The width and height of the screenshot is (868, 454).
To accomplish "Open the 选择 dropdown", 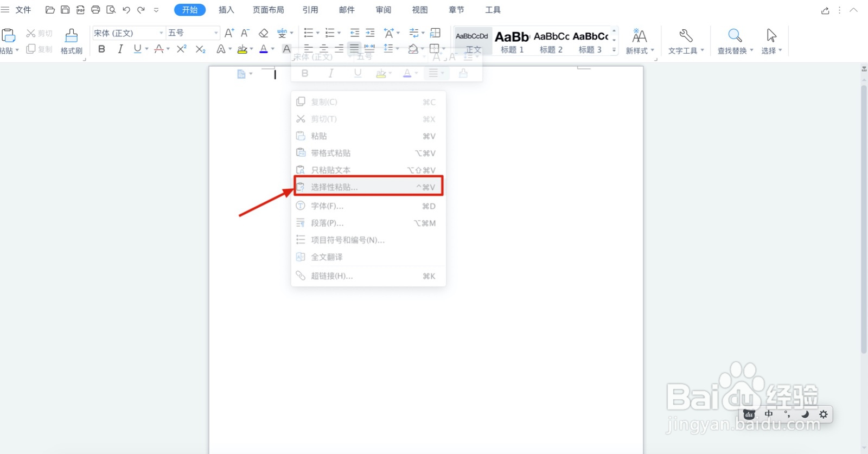I will (771, 42).
